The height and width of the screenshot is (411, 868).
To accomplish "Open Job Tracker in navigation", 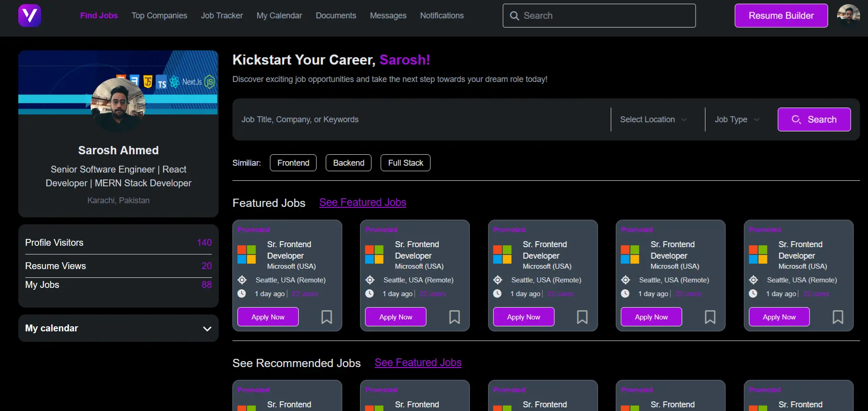I will [x=222, y=16].
